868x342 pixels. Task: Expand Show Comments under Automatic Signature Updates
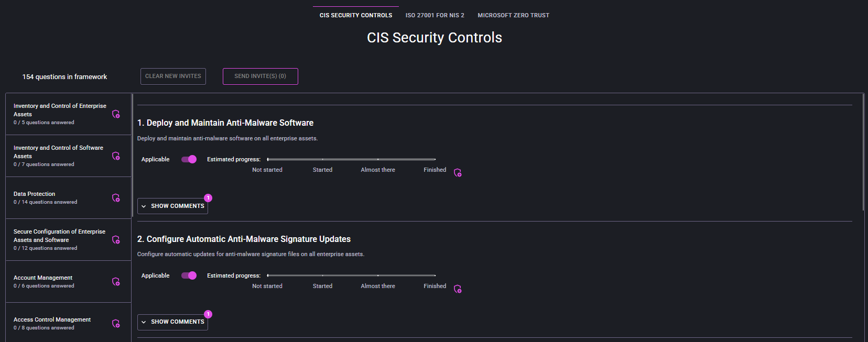172,322
